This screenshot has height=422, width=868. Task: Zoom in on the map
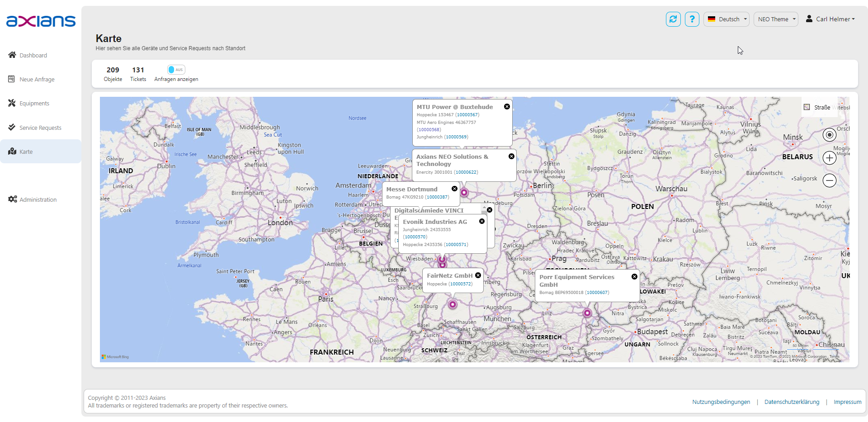coord(829,158)
